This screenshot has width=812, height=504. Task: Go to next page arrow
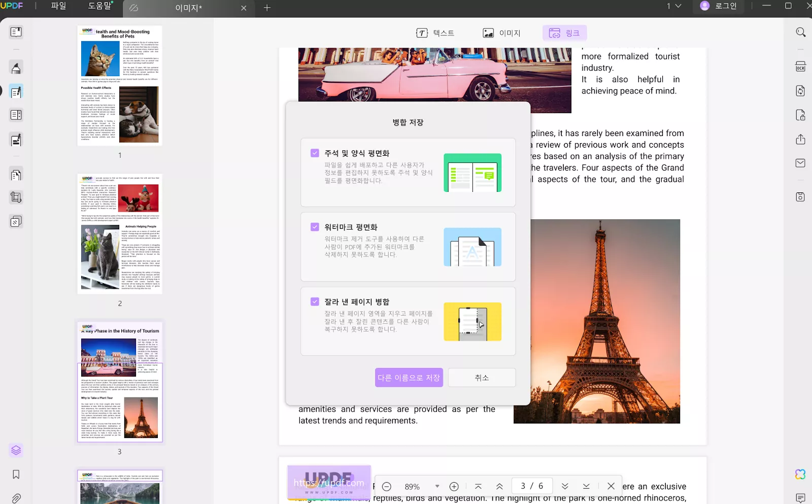point(565,486)
